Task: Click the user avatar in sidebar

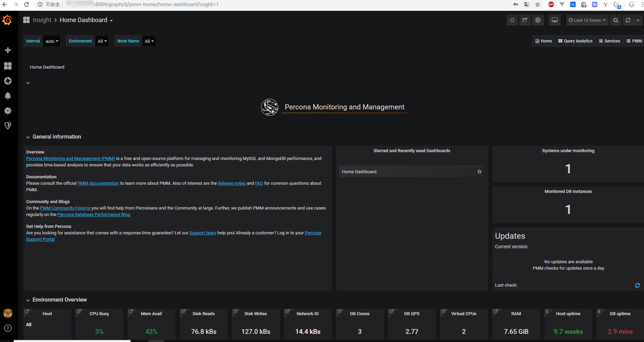Action: coord(8,313)
